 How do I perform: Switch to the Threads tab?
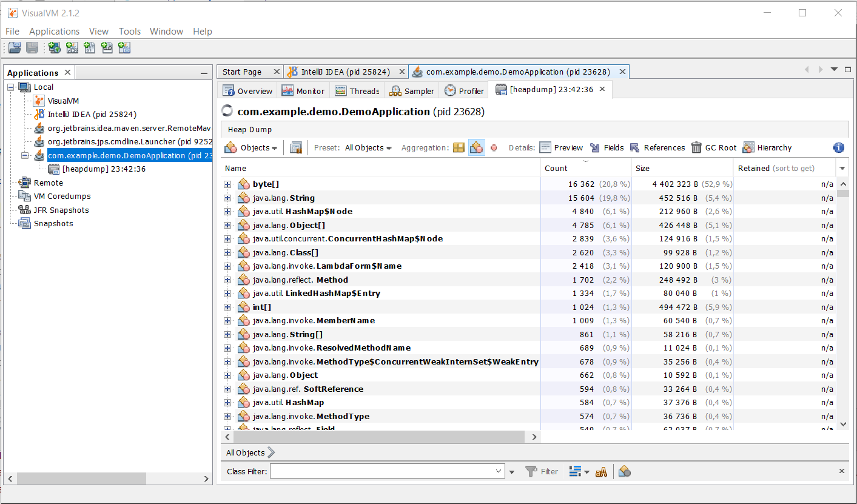(x=357, y=91)
